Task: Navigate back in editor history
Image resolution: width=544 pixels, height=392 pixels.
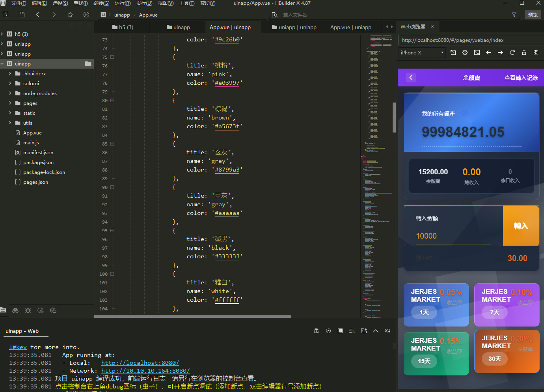Action: (38, 15)
